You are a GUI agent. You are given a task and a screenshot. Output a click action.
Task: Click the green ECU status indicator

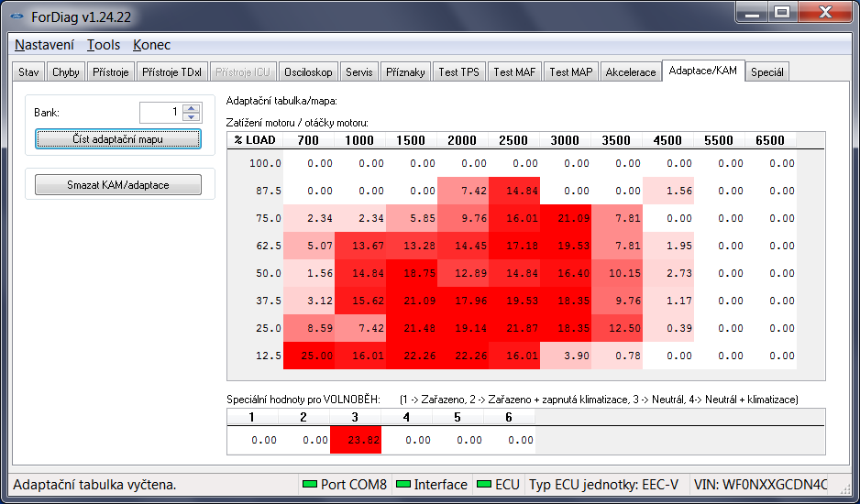[483, 484]
